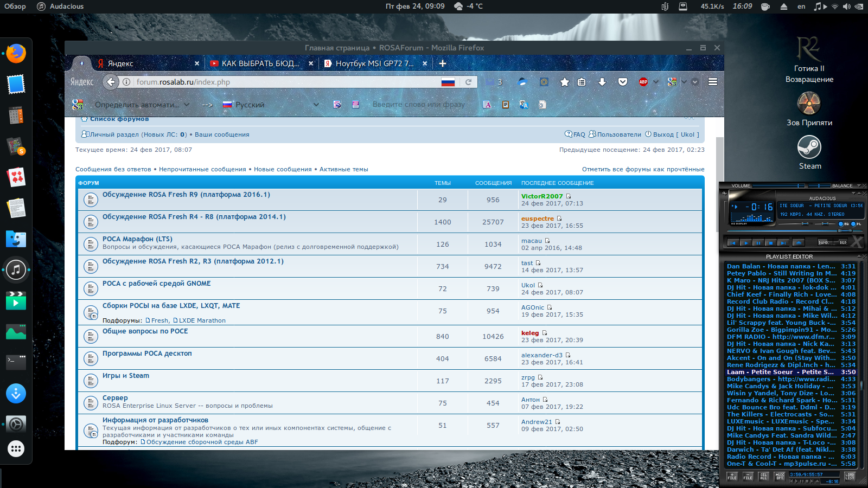Select 'The Killers - Electrocasts' playlist track

click(791, 414)
